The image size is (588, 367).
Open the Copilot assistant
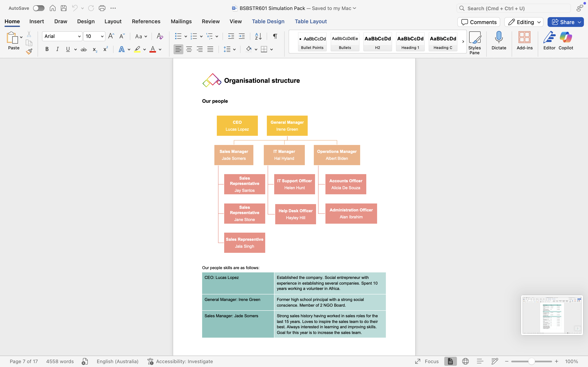tap(566, 41)
